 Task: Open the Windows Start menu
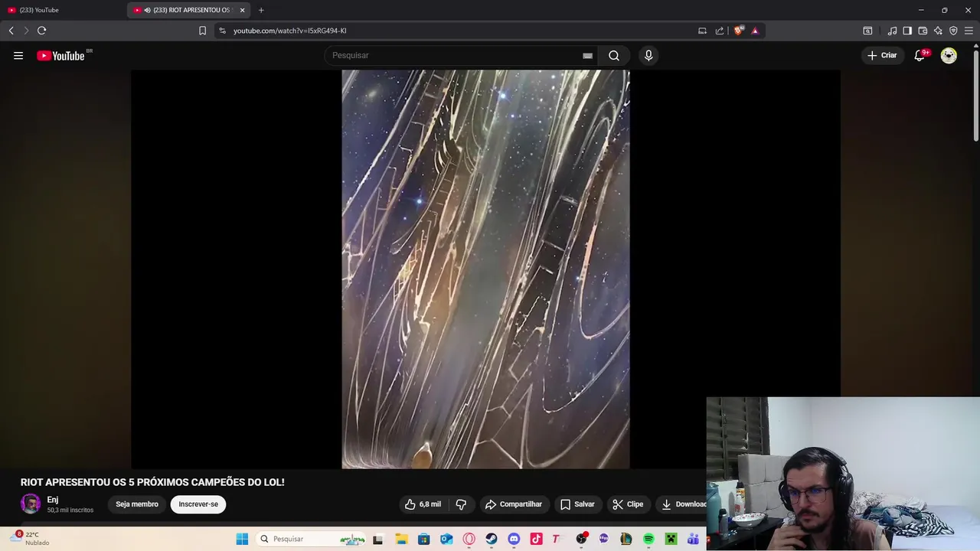[x=242, y=539]
